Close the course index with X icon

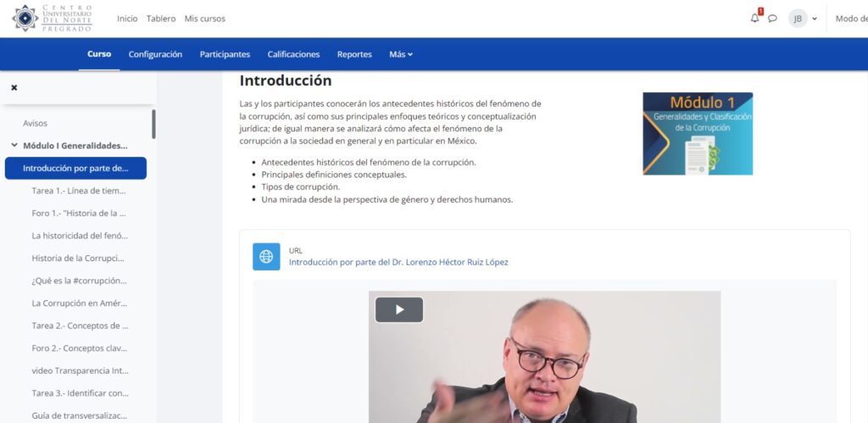[14, 87]
